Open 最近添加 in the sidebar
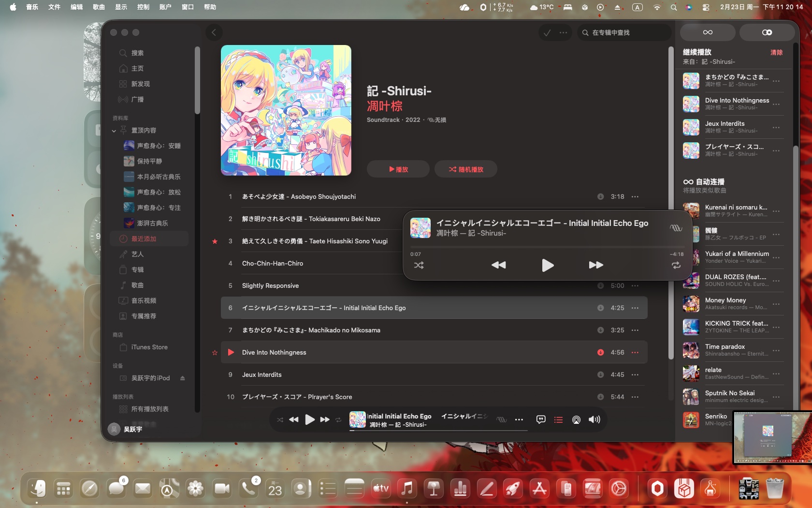The height and width of the screenshot is (508, 812). 149,239
